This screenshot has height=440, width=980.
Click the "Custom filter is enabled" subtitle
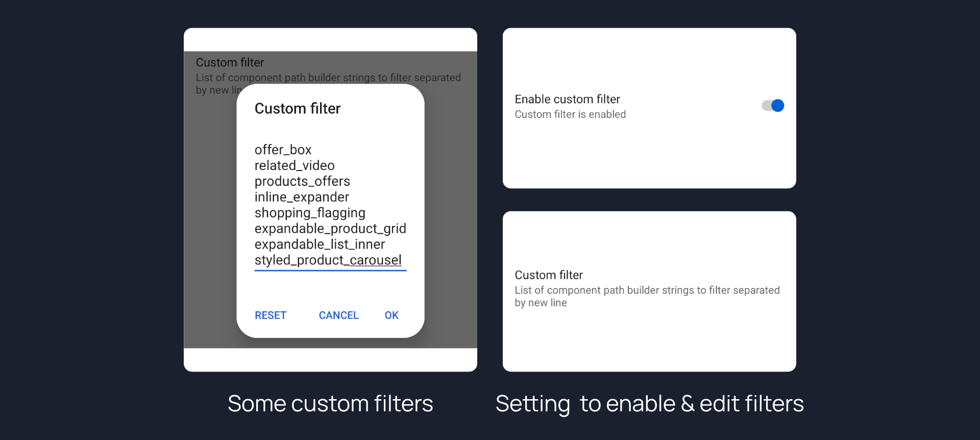[570, 114]
